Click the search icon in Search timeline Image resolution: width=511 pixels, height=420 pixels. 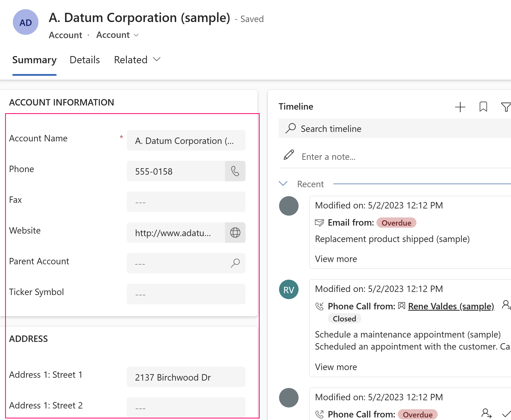291,128
